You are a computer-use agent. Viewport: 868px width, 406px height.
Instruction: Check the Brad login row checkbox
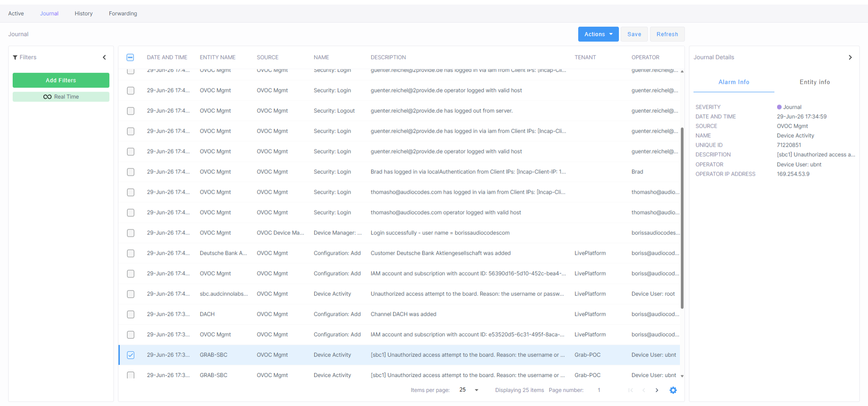point(131,172)
